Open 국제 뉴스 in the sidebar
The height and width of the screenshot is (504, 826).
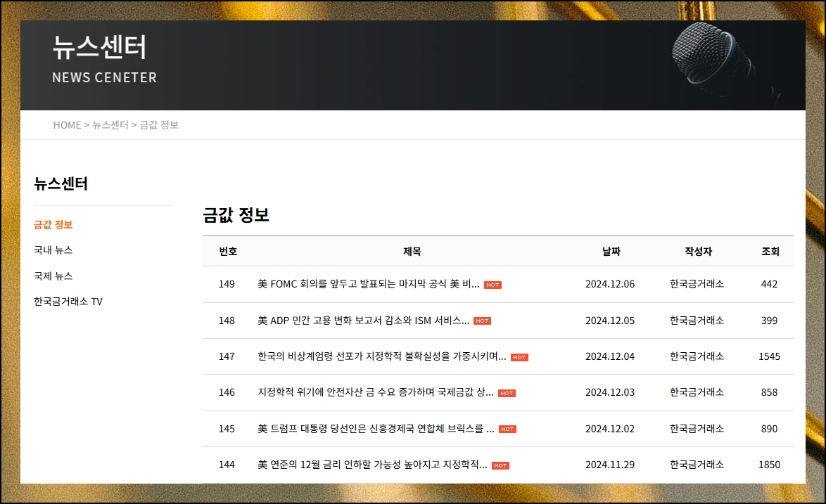53,276
